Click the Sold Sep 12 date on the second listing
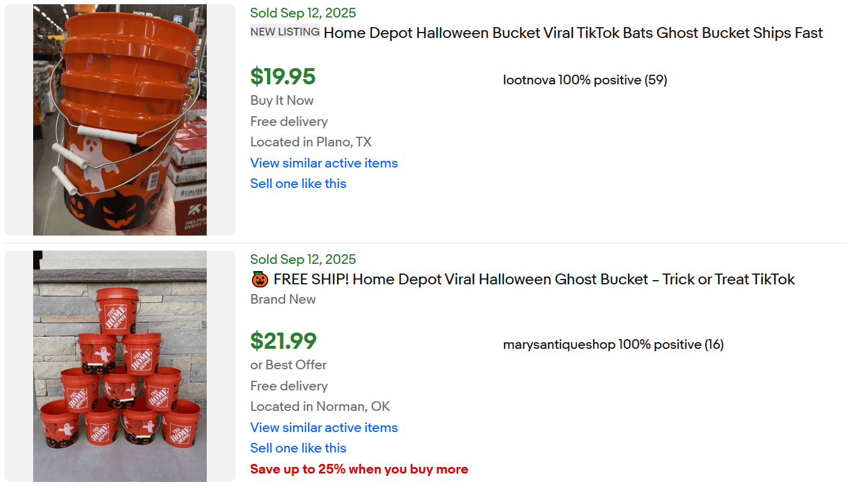Viewport: 868px width, 488px height. click(x=303, y=259)
